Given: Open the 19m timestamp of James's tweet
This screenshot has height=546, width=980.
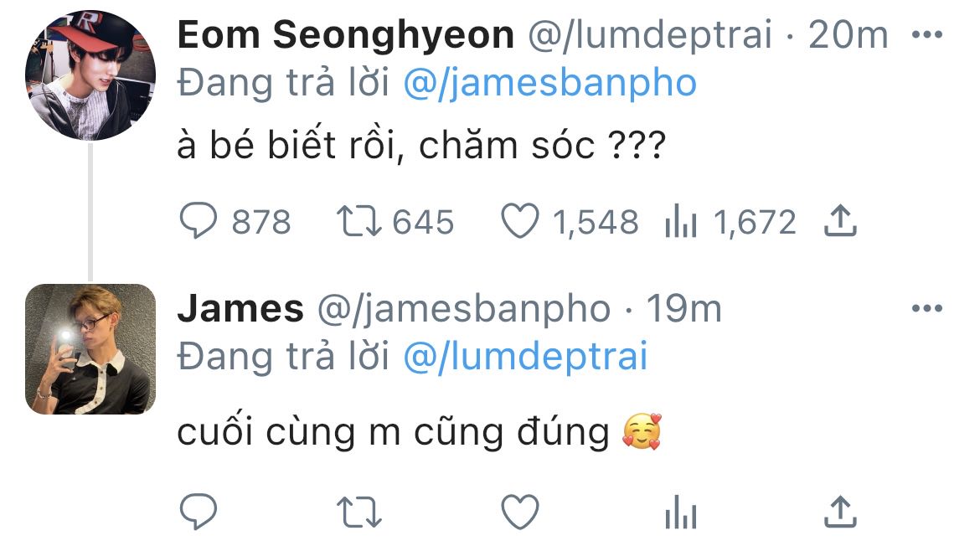Looking at the screenshot, I should point(683,310).
